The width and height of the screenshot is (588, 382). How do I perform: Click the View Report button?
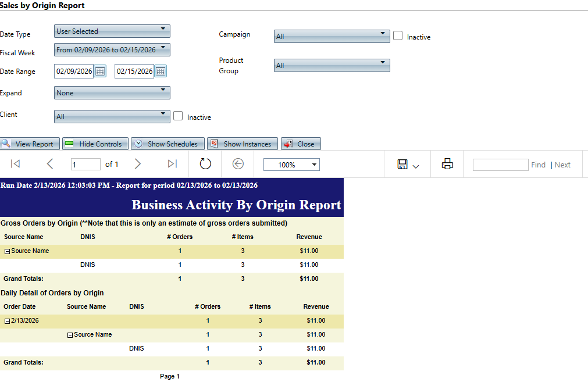pyautogui.click(x=29, y=144)
